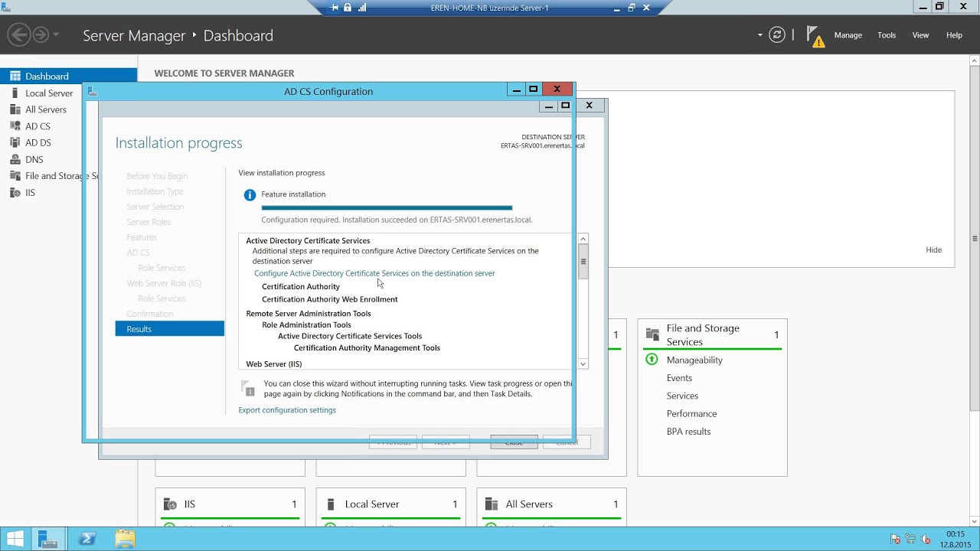
Task: Click the Action Center flag tray icon
Action: click(896, 540)
